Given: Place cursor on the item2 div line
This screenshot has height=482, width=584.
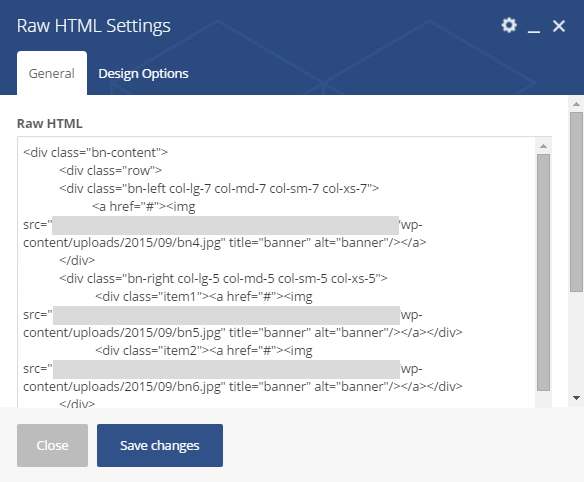Looking at the screenshot, I should pos(204,351).
